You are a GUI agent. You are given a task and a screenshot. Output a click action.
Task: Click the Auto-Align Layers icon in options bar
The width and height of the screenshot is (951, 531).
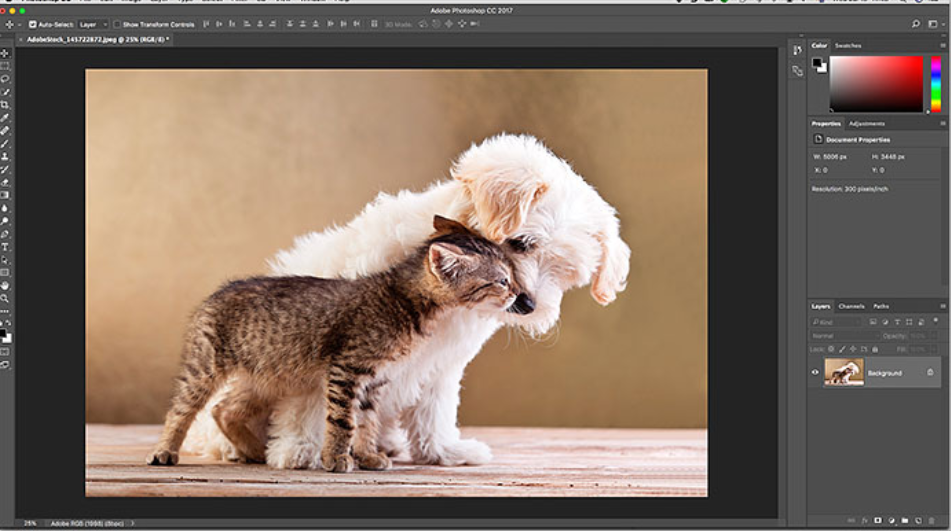(x=374, y=24)
